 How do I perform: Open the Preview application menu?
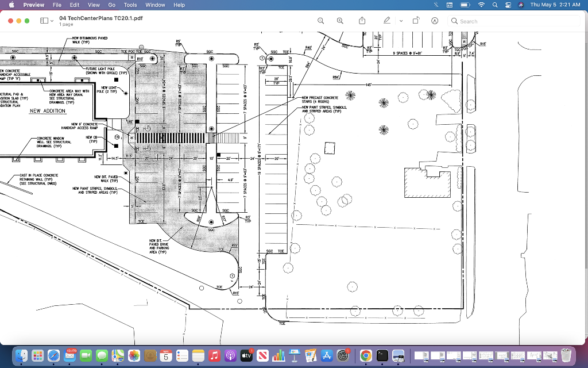34,5
